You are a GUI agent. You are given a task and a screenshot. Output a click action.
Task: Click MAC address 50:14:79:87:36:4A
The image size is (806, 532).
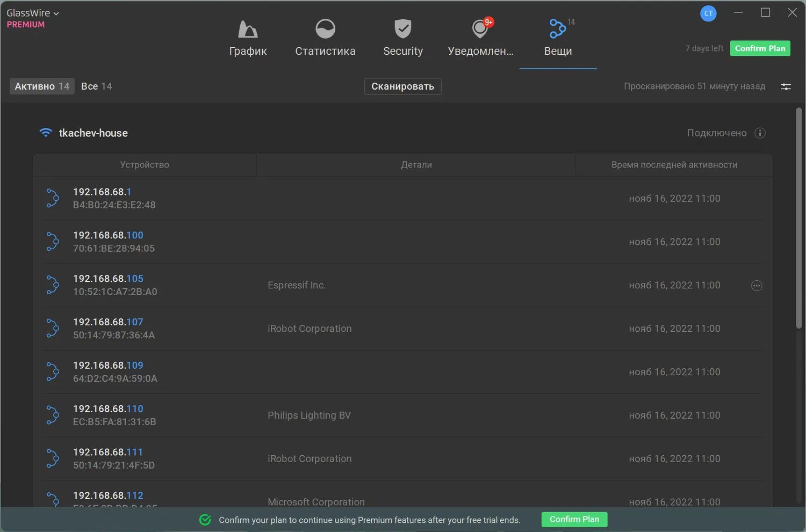click(x=114, y=336)
